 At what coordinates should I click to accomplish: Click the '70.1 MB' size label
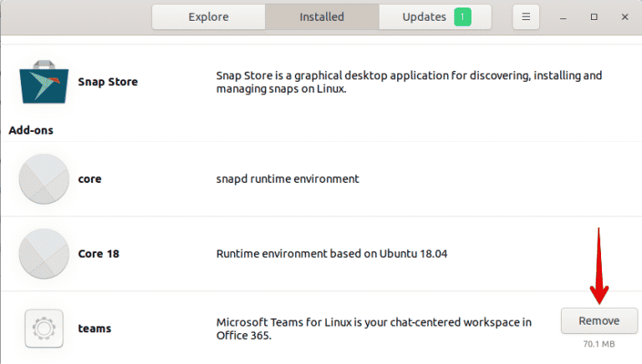pos(599,344)
